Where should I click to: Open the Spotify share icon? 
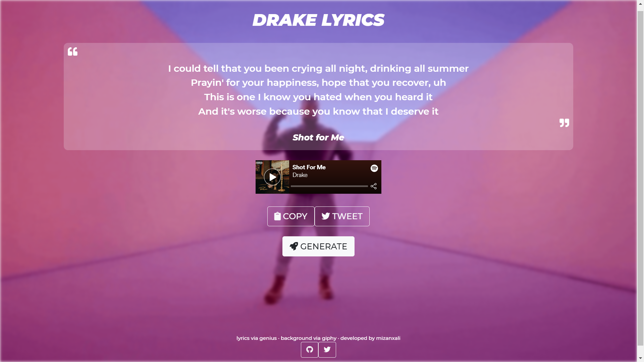point(374,186)
